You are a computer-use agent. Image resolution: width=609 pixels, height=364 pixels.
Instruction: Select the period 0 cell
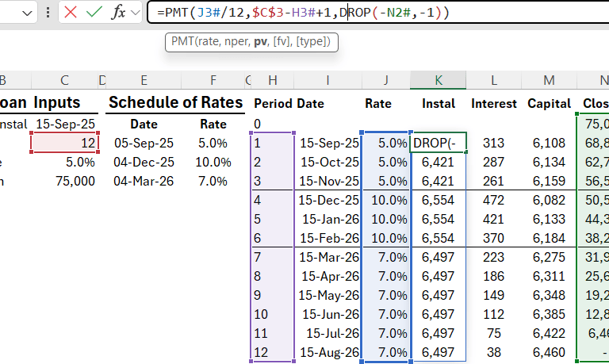[273, 124]
